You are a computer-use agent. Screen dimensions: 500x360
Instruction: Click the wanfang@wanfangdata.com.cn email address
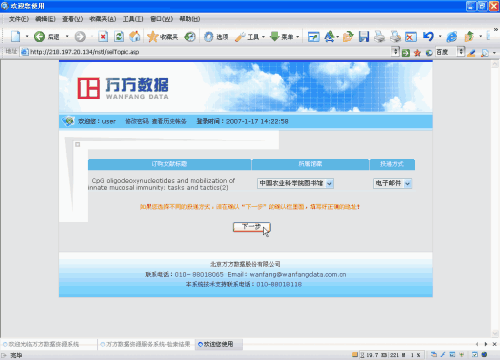pos(298,275)
